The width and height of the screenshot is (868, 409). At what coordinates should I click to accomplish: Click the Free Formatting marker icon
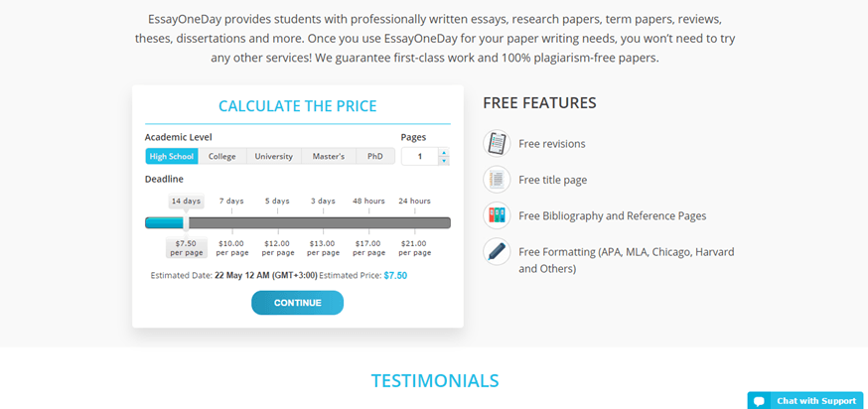pyautogui.click(x=497, y=251)
